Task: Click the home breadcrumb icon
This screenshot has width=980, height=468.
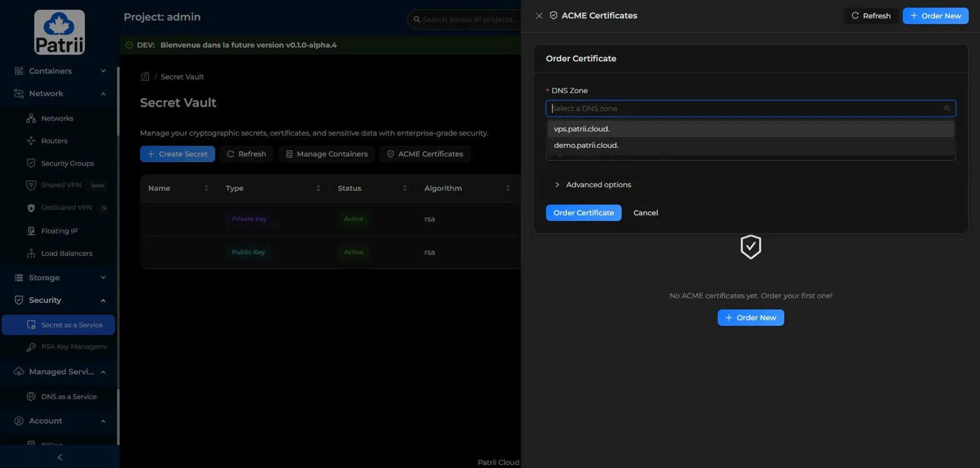Action: click(145, 76)
